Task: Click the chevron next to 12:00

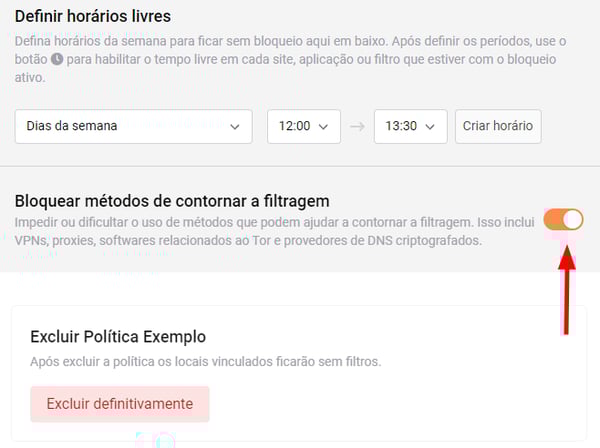Action: click(323, 127)
